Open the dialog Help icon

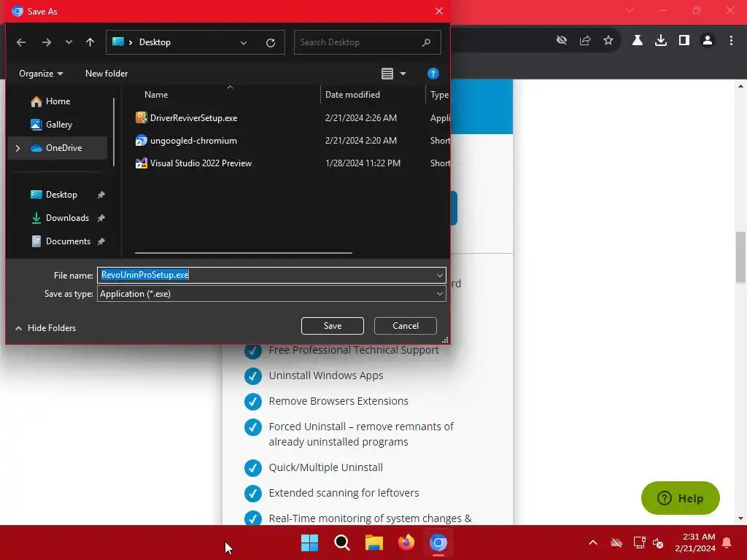(433, 74)
